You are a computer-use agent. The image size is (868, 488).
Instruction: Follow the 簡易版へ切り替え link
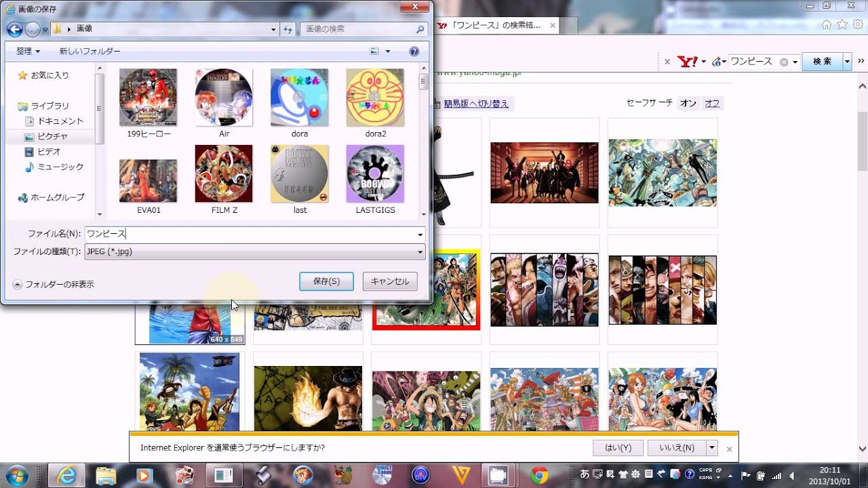point(476,104)
